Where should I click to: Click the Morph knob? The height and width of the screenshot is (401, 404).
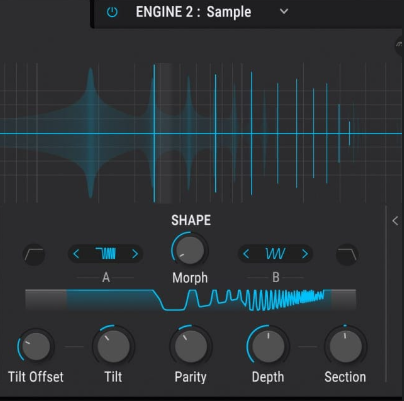pos(190,250)
